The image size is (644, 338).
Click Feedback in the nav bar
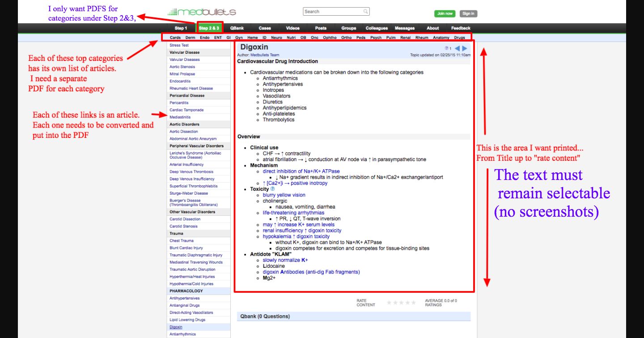[x=461, y=28]
